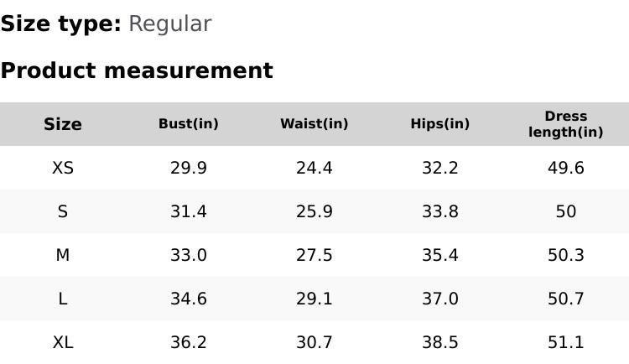Screen dimensions: 629x364
Task: Click the Size column header
Action: click(x=63, y=124)
